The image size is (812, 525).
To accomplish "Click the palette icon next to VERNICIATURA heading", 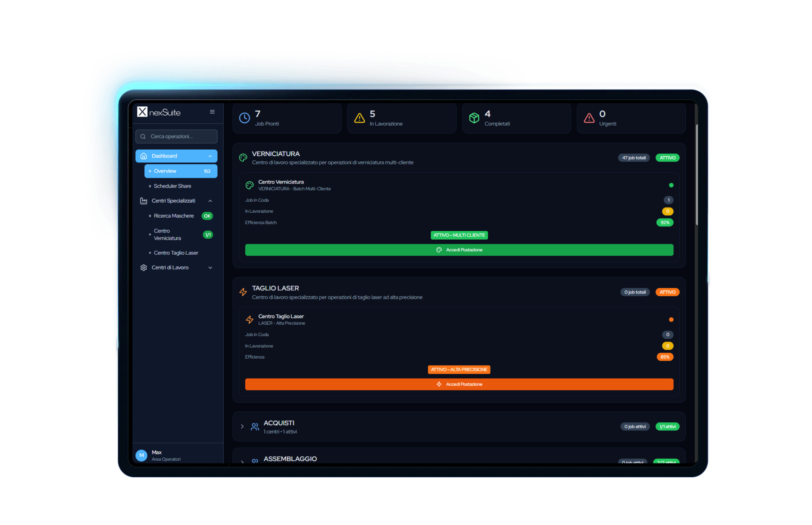I will click(x=243, y=157).
